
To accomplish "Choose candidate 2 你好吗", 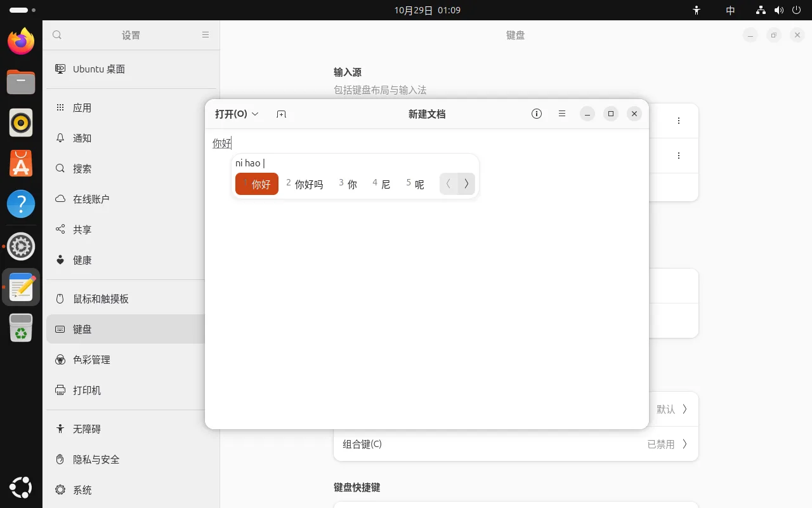I will [x=304, y=184].
